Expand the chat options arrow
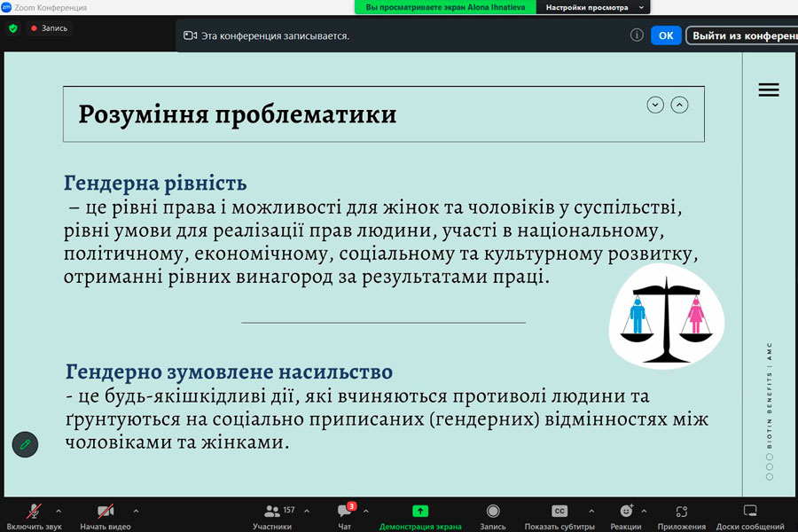Image resolution: width=798 pixels, height=532 pixels. pyautogui.click(x=366, y=511)
